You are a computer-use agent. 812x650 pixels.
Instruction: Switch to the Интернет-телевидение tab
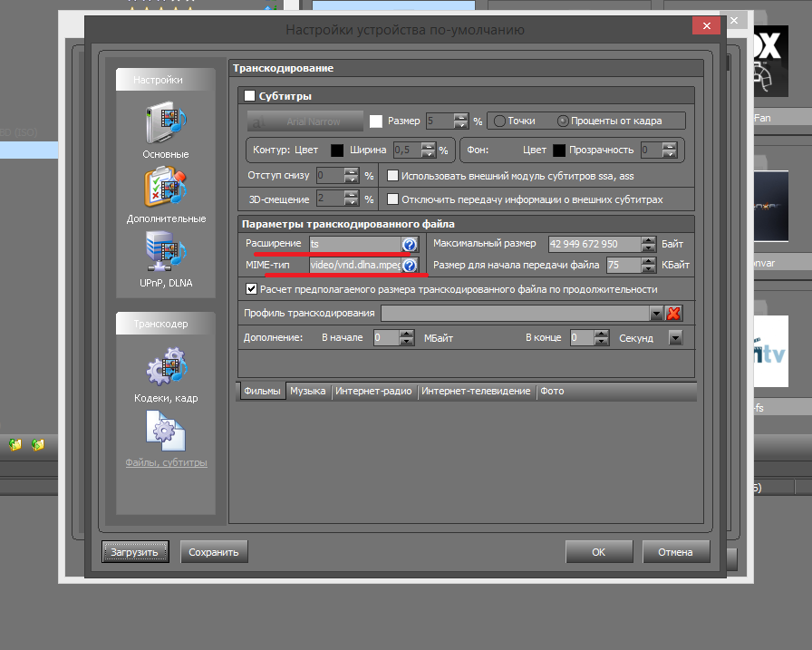click(476, 392)
